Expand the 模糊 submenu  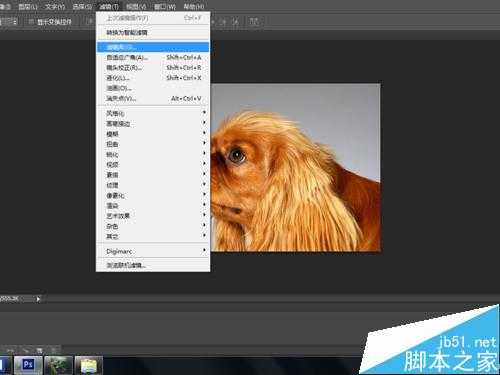coord(153,134)
